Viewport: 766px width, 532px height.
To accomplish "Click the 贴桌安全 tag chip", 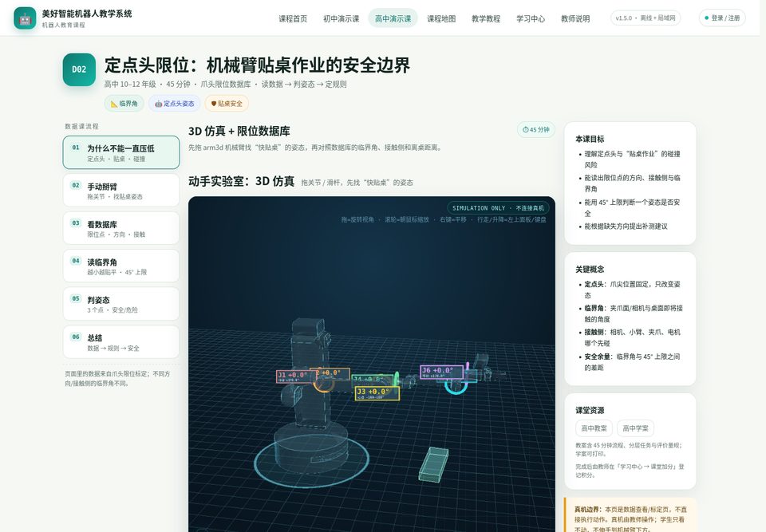I will tap(227, 104).
